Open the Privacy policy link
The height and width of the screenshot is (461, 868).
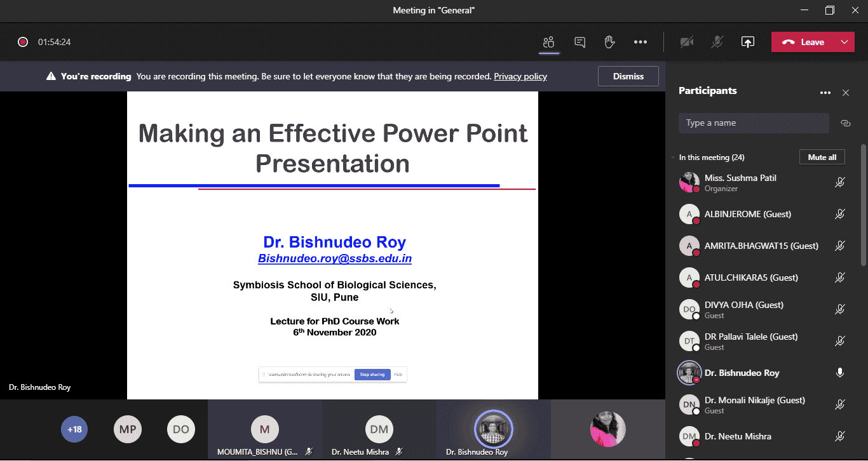[x=520, y=76]
